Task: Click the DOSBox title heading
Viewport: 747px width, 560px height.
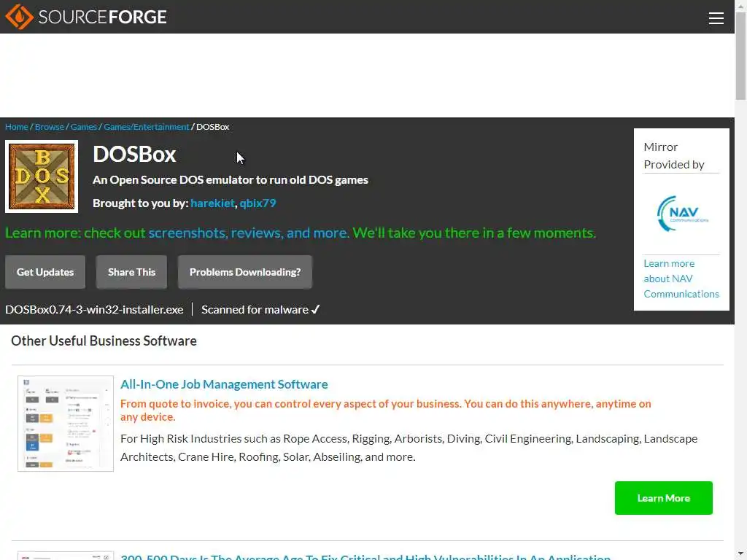Action: pyautogui.click(x=134, y=155)
